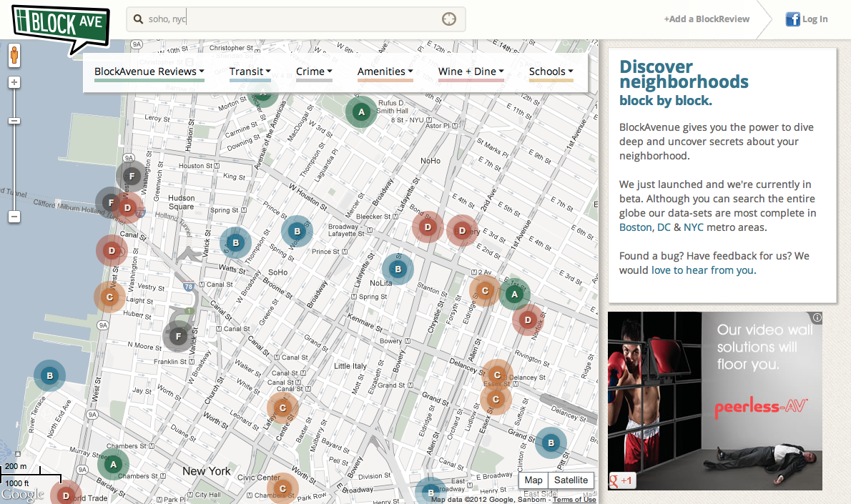Click 'love to hear from you' link
851x504 pixels.
tap(702, 270)
